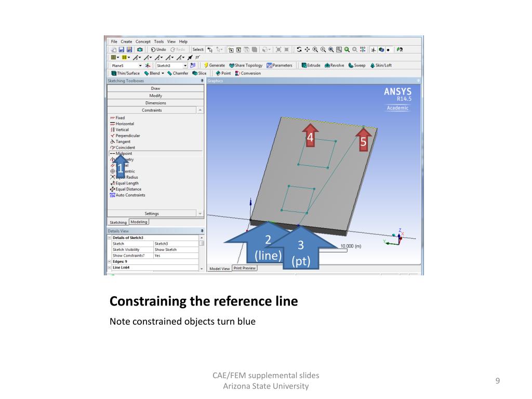Select the Horizontal constraint
Viewport: 532px width, 399px height.
point(122,124)
